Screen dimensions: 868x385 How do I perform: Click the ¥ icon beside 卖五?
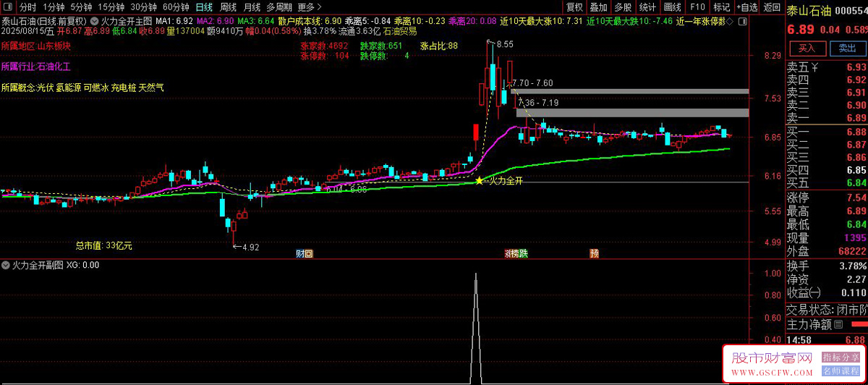(815, 68)
